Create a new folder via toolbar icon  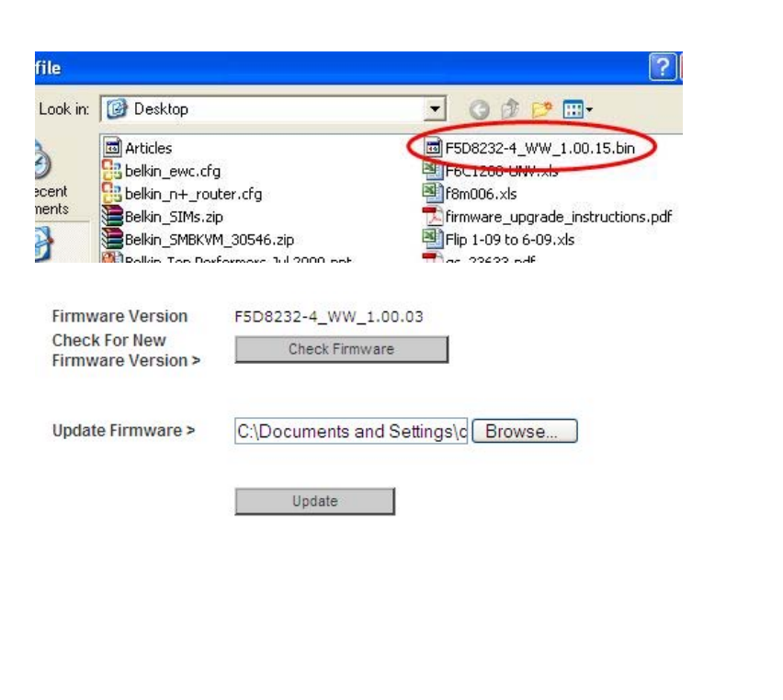tap(541, 108)
